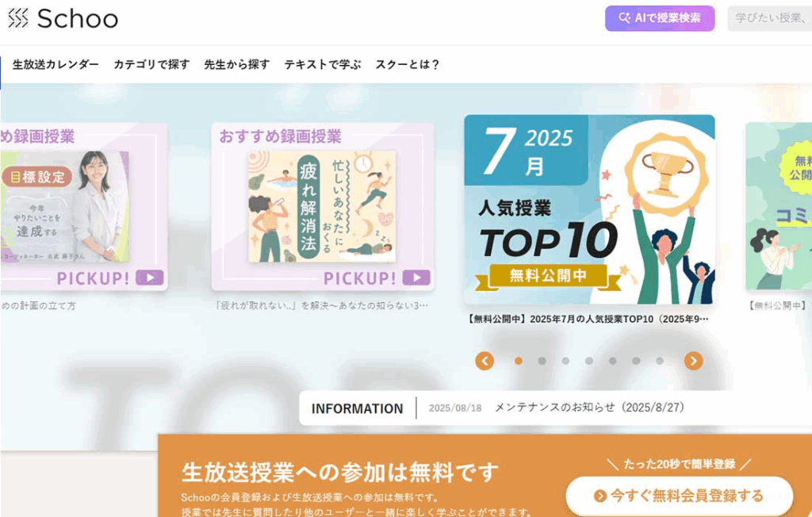The image size is (812, 517).
Task: Open AI lesson search button
Action: point(660,18)
